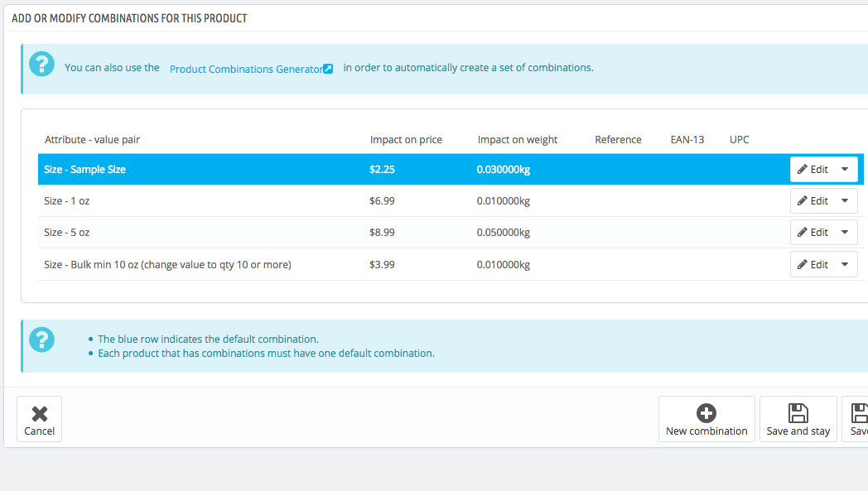Open dropdown arrow next to Edit for 1 oz
Image resolution: width=868 pixels, height=491 pixels.
(845, 201)
